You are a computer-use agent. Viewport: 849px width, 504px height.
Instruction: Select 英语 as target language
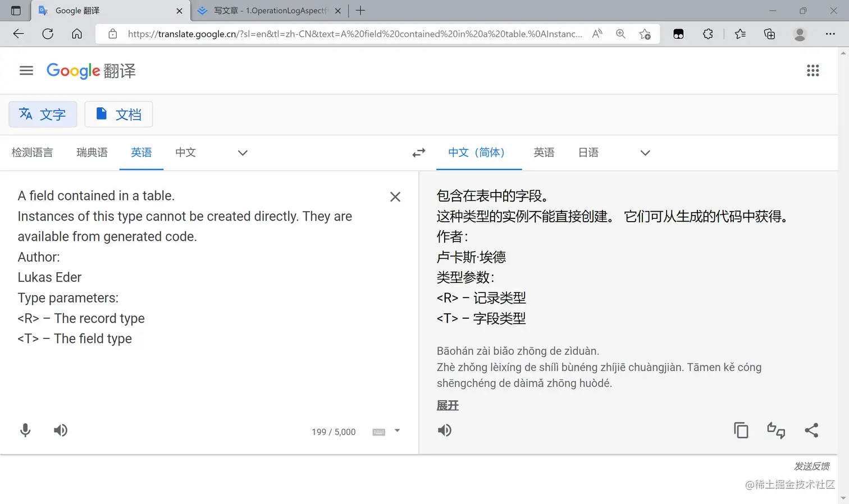tap(544, 153)
